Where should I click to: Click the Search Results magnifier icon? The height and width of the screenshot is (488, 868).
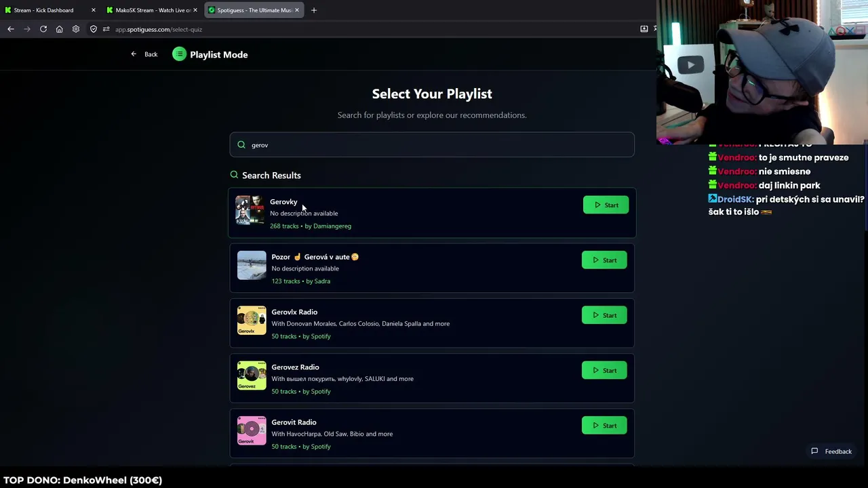[x=234, y=175]
